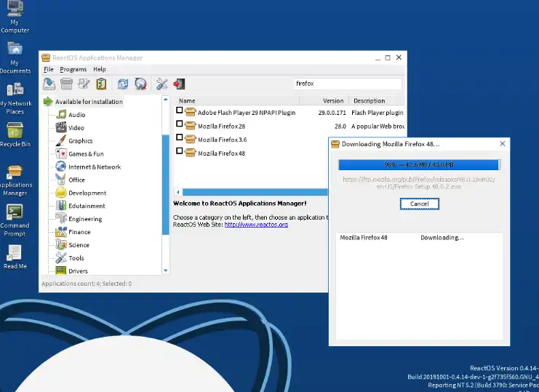The height and width of the screenshot is (392, 539).
Task: Launch Command Prompt from the desktop
Action: pyautogui.click(x=15, y=212)
